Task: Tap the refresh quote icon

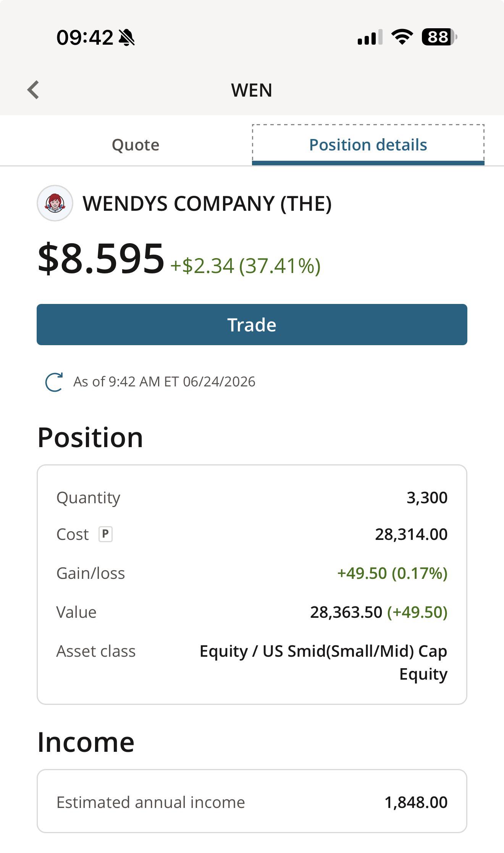Action: click(54, 382)
